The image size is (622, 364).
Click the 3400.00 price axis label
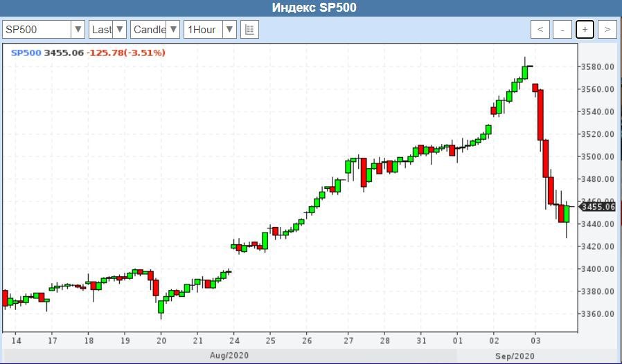click(598, 269)
